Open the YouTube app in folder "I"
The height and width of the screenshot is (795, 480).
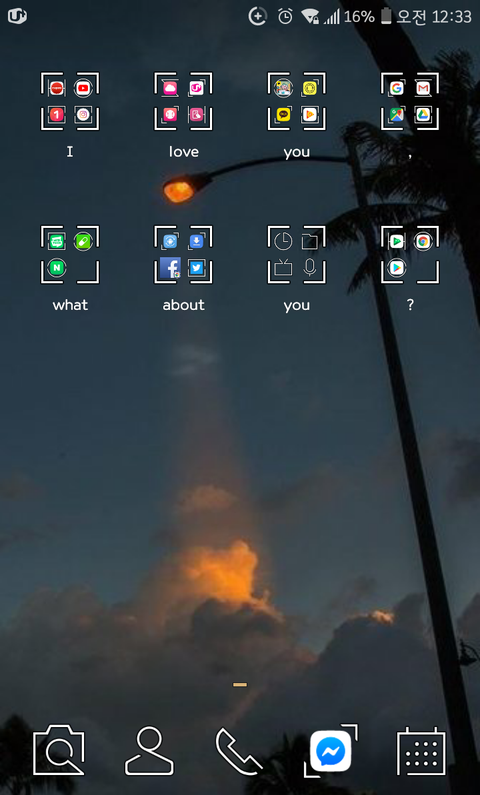(83, 88)
